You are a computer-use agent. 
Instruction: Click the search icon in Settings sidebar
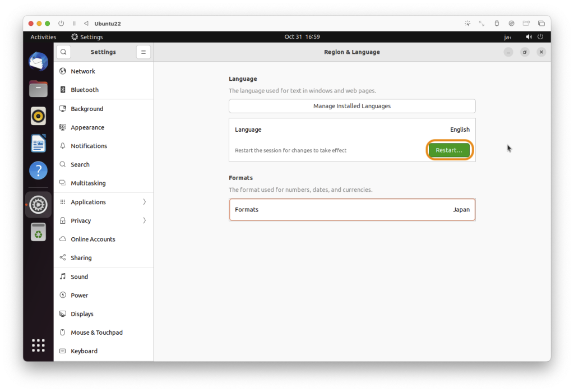(x=63, y=52)
